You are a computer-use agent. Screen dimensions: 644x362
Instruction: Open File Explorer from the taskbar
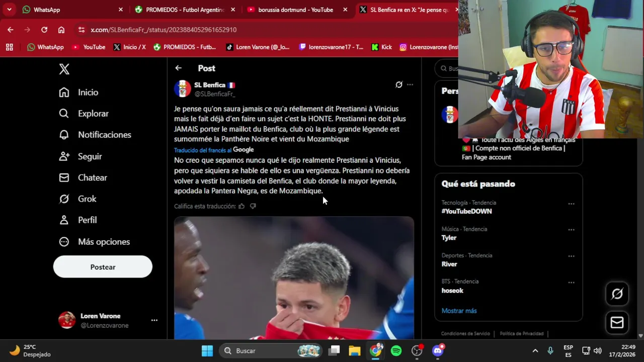(x=355, y=350)
